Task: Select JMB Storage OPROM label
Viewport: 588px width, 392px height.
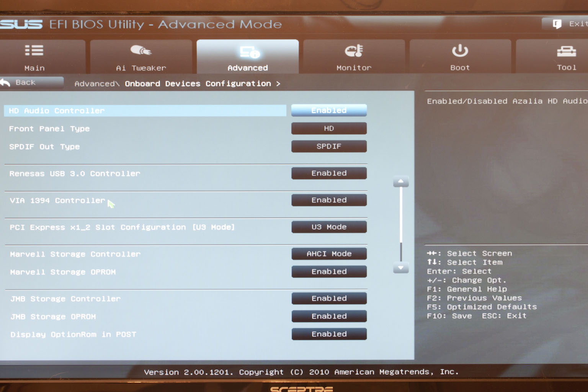Action: [53, 317]
